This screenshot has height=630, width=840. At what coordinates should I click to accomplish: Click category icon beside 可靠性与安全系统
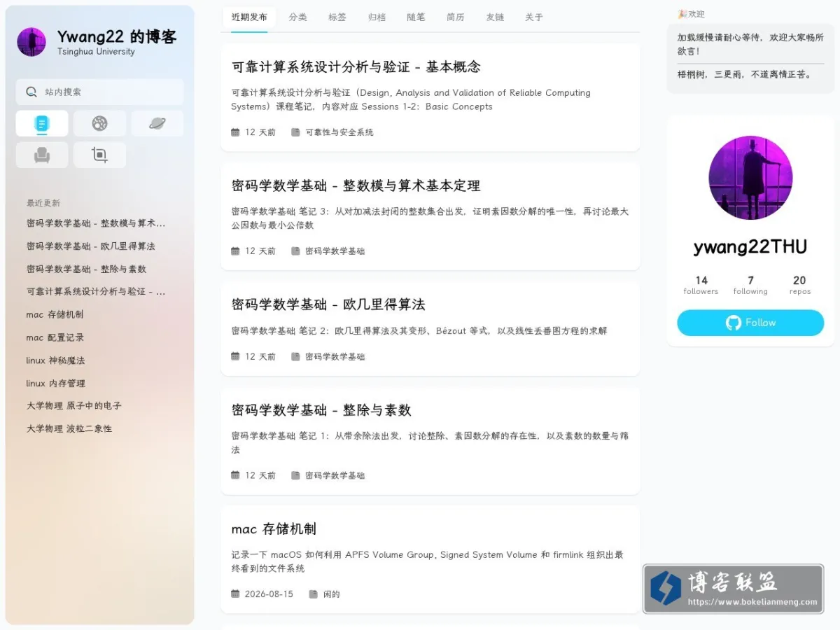295,132
